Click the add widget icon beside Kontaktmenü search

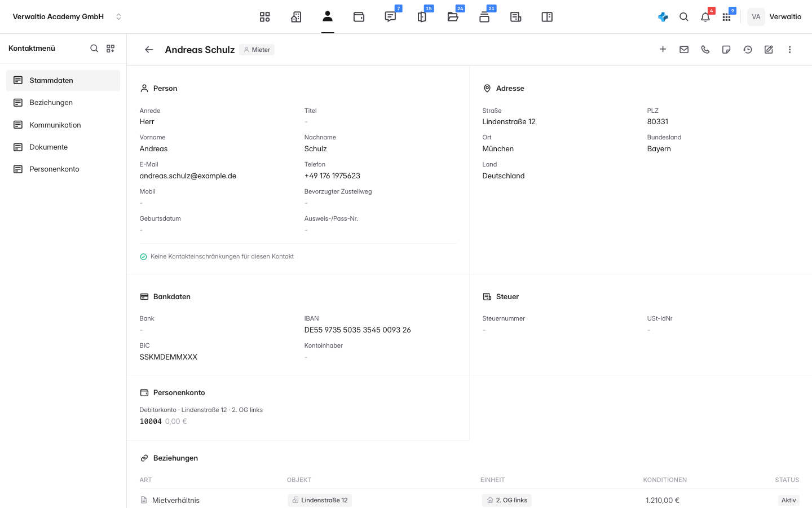pyautogui.click(x=111, y=49)
